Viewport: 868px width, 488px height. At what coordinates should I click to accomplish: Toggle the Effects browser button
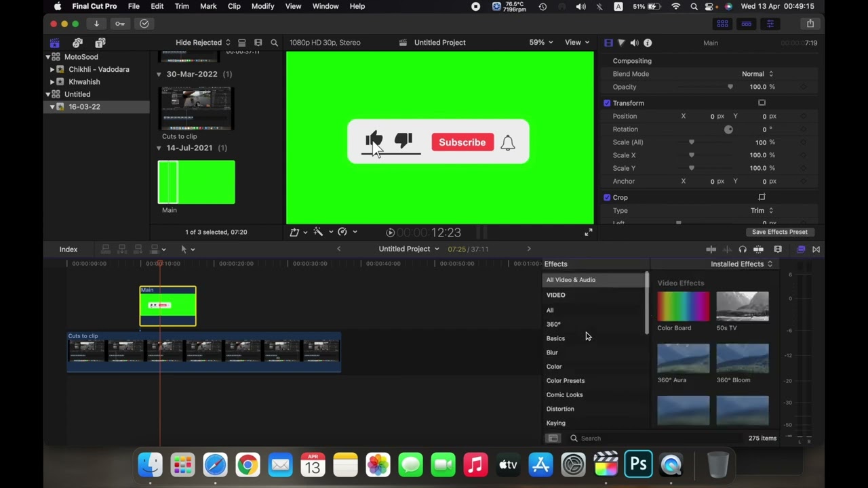[x=801, y=249]
